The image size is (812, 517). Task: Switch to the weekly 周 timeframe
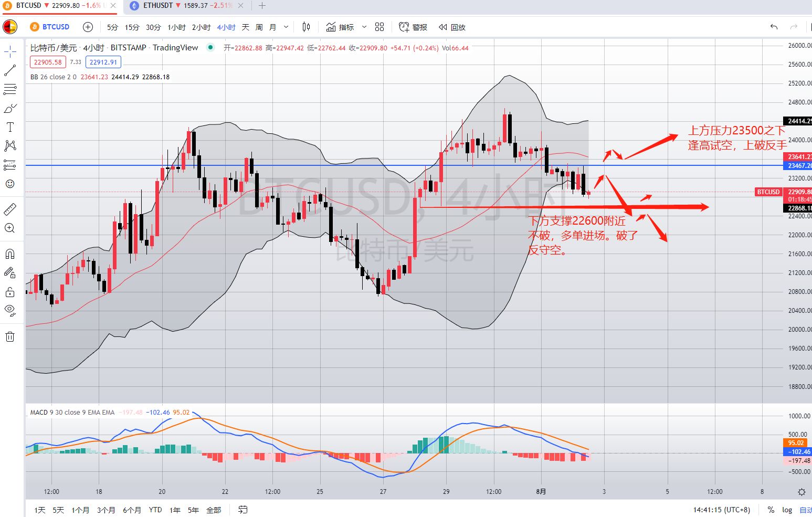[x=259, y=27]
